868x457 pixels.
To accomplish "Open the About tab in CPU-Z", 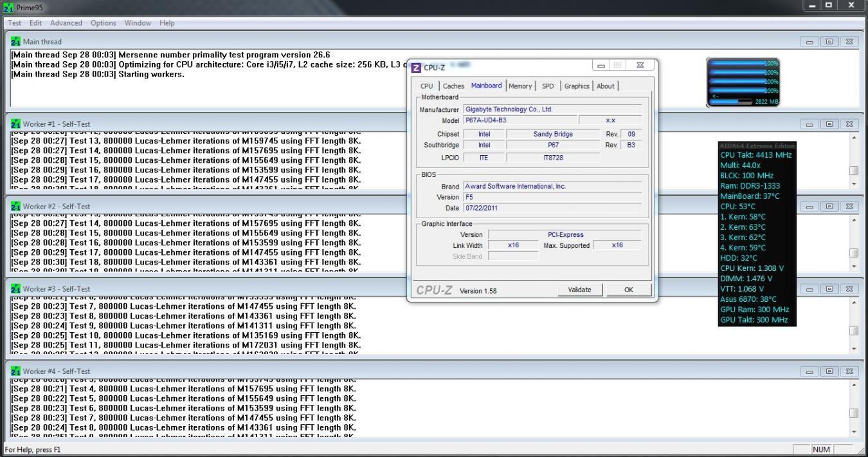I will point(606,86).
